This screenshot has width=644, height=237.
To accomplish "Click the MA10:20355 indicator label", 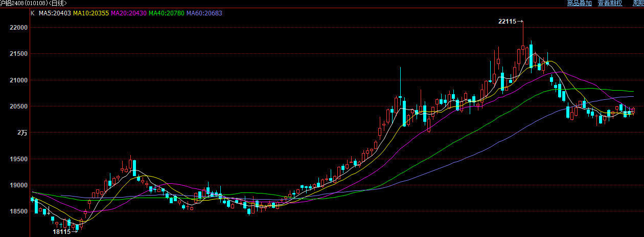I will point(90,13).
